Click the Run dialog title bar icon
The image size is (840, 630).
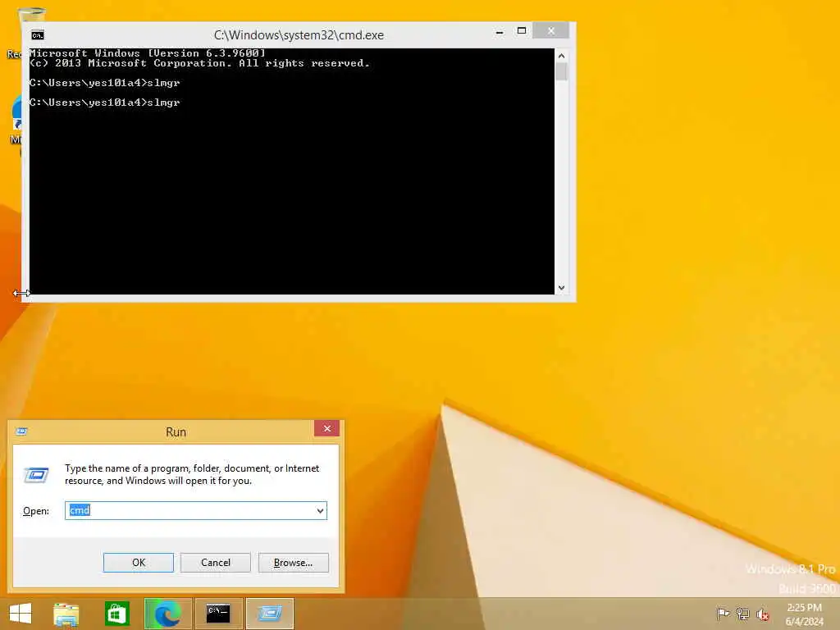coord(21,431)
